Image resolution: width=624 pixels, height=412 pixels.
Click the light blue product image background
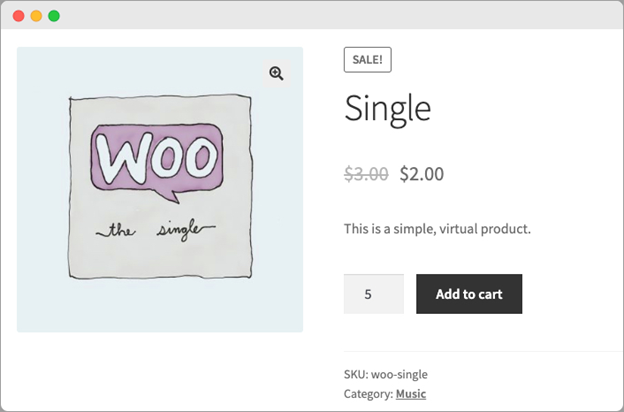point(40,300)
